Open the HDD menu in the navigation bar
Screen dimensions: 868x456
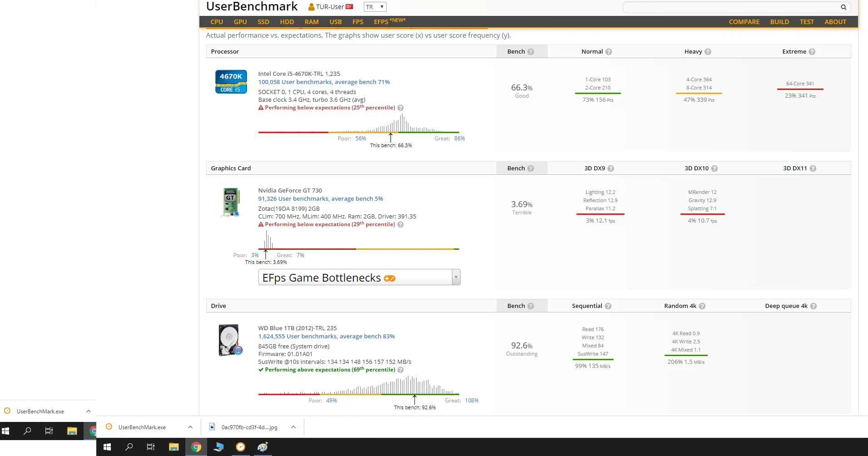pos(287,22)
